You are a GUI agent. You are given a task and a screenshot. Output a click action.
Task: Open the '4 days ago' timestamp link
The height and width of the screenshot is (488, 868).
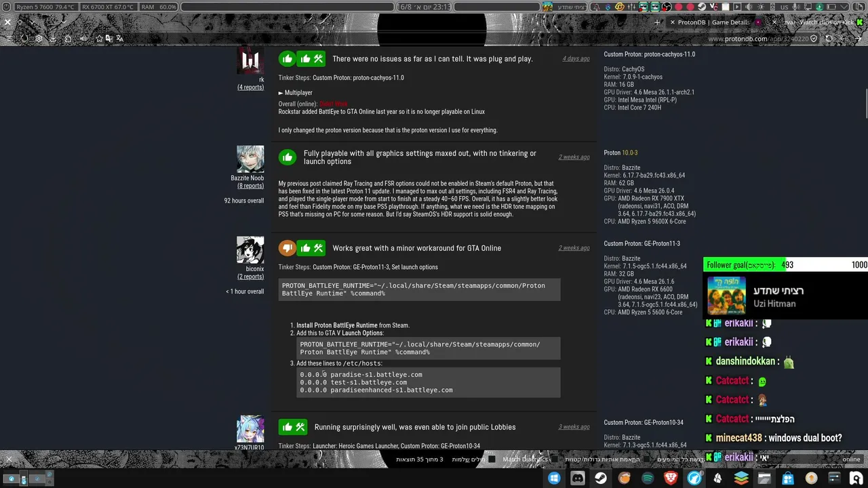coord(576,59)
